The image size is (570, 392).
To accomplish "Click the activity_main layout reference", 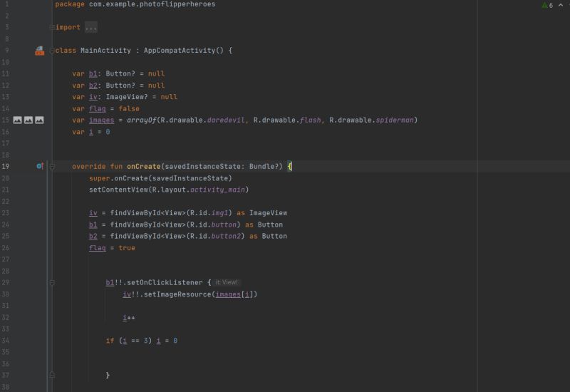I will pos(217,190).
